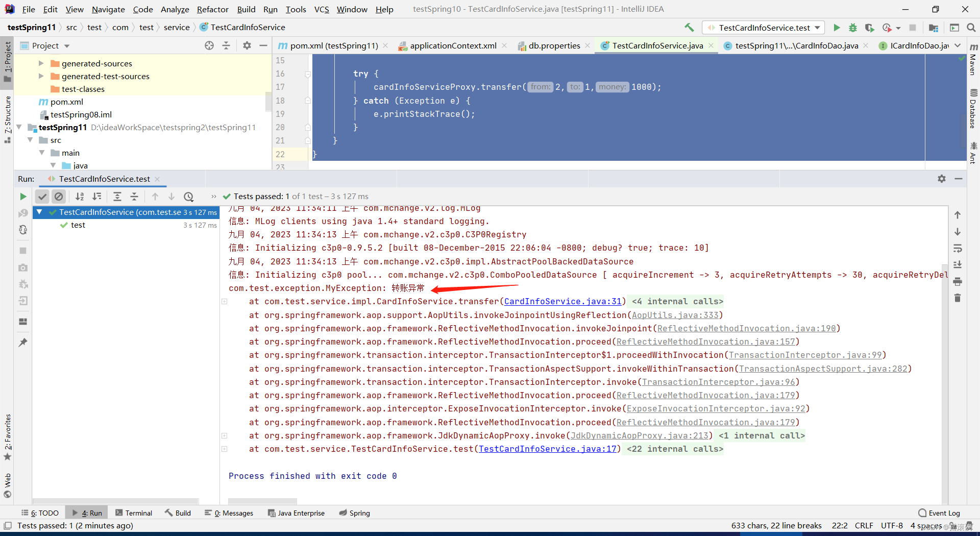The height and width of the screenshot is (536, 980).
Task: Click CRLF line separator in status bar
Action: (x=864, y=525)
